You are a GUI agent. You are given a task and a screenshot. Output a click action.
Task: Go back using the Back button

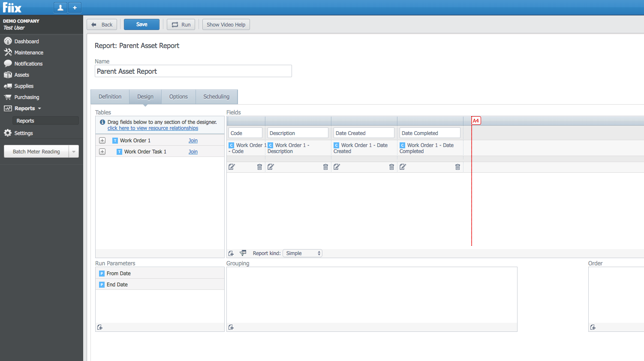point(102,24)
